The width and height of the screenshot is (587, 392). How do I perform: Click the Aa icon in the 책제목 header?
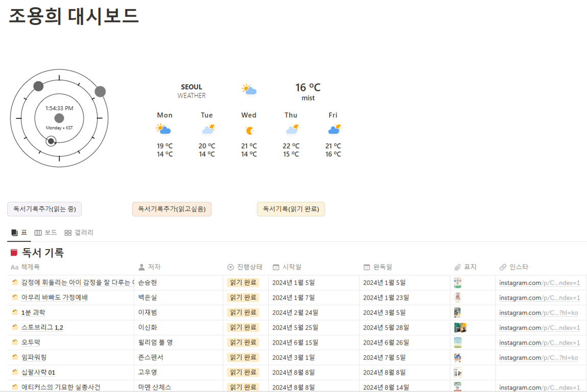point(14,266)
